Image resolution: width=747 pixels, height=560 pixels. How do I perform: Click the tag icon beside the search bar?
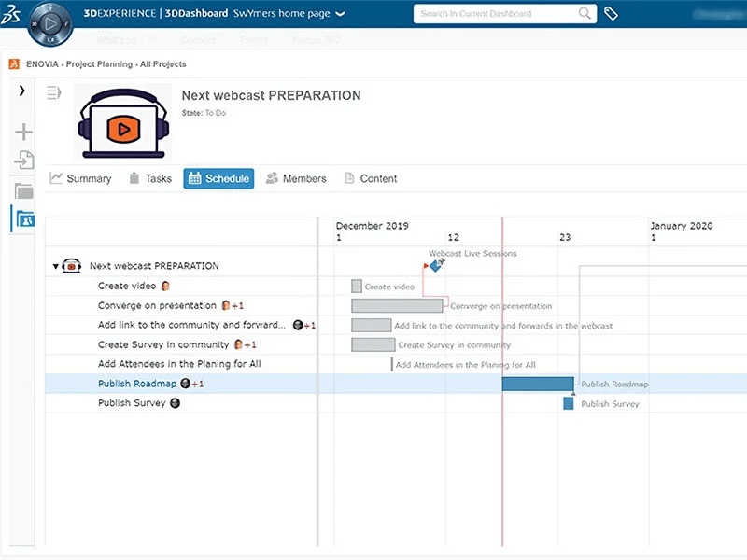(613, 15)
